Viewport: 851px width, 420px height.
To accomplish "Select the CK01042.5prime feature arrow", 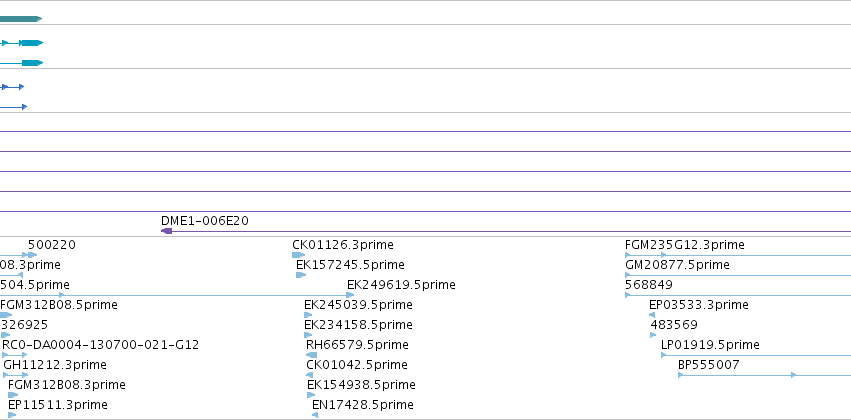I will click(309, 375).
